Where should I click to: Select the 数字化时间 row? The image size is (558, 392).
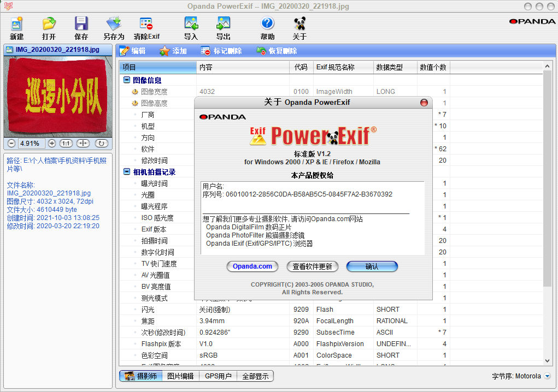tap(157, 252)
